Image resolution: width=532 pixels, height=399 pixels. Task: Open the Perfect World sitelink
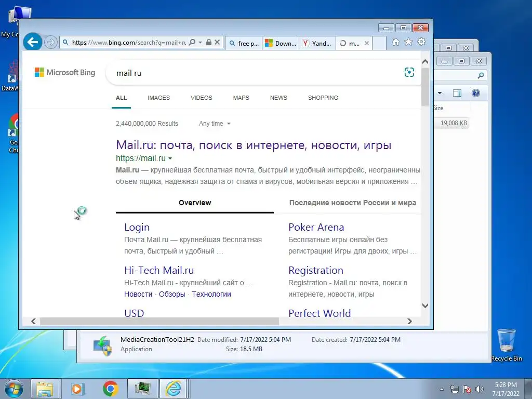tap(320, 313)
